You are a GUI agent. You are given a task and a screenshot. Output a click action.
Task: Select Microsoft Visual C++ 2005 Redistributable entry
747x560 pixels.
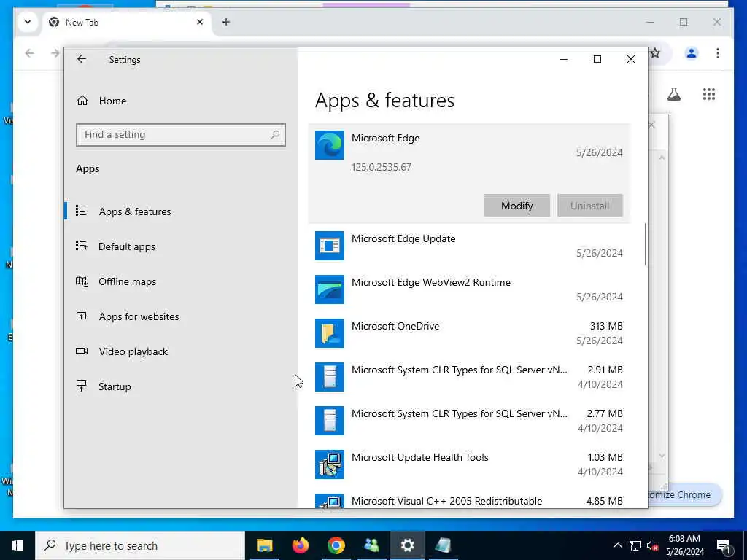[x=469, y=501]
